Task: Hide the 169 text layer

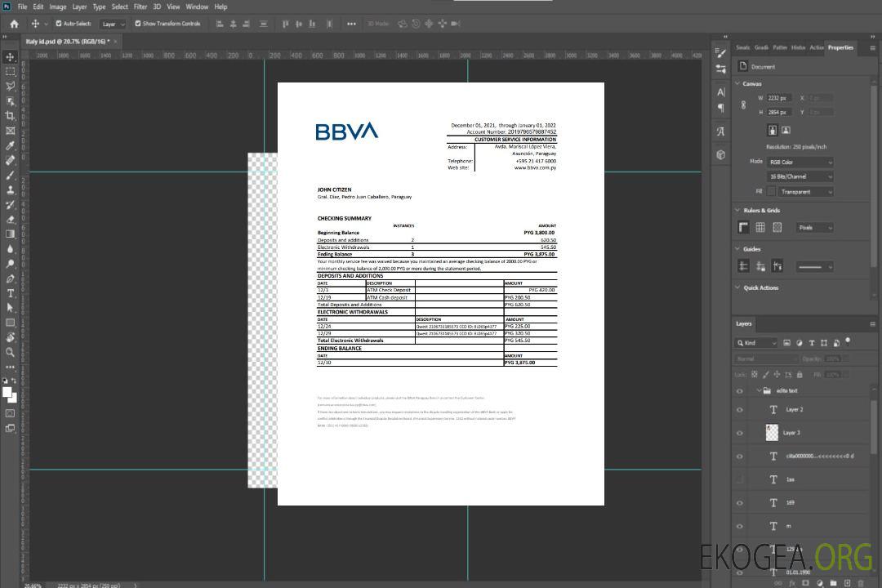Action: 740,503
